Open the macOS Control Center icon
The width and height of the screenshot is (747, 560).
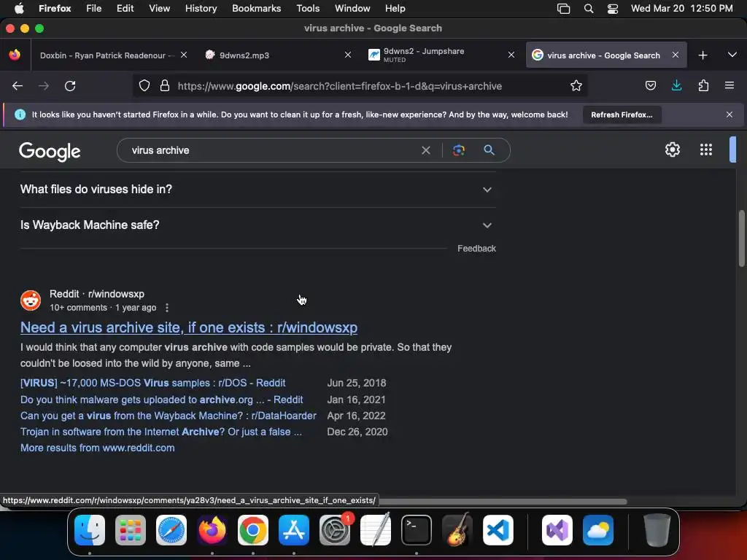pyautogui.click(x=613, y=9)
